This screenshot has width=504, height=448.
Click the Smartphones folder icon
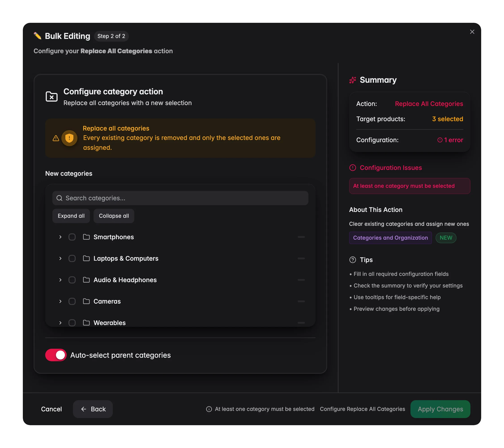pyautogui.click(x=86, y=237)
